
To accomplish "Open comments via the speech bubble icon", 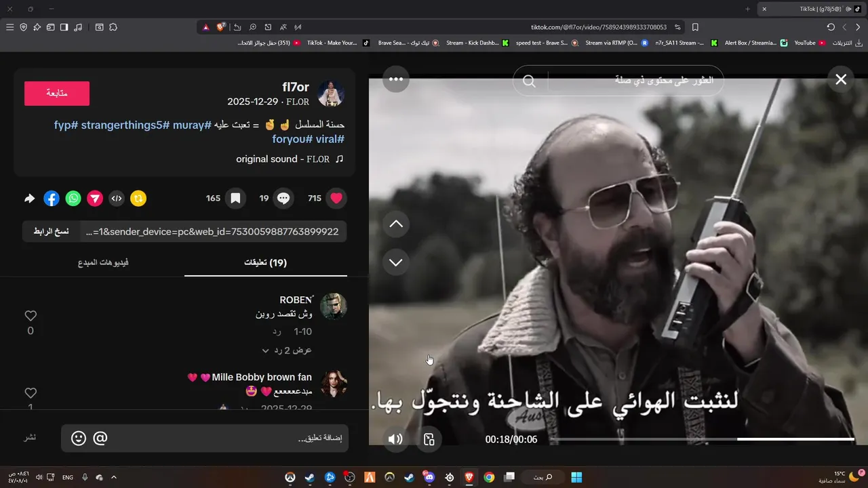I will pyautogui.click(x=284, y=199).
